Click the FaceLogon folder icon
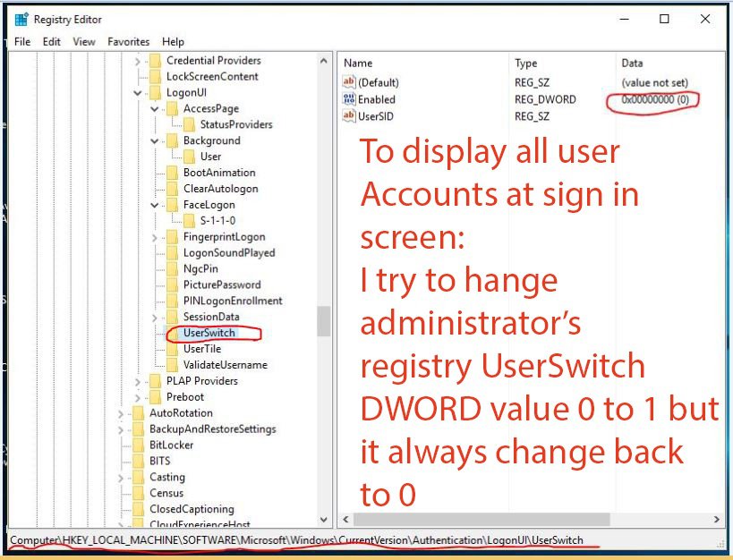733x560 pixels. pos(170,204)
